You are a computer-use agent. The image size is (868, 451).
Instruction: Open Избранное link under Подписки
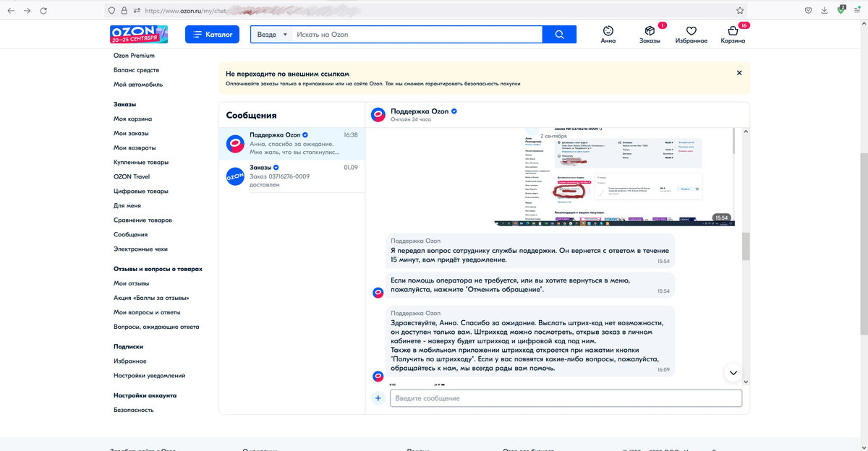(130, 361)
